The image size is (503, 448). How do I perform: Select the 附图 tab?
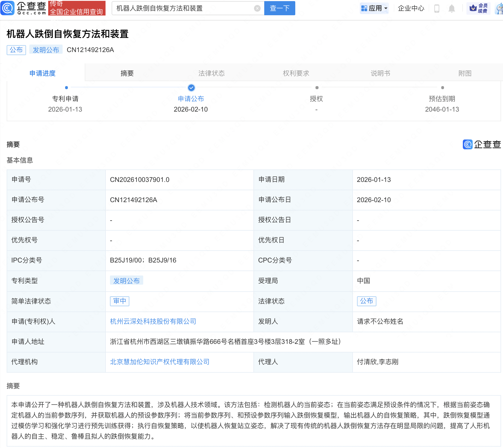pyautogui.click(x=464, y=73)
